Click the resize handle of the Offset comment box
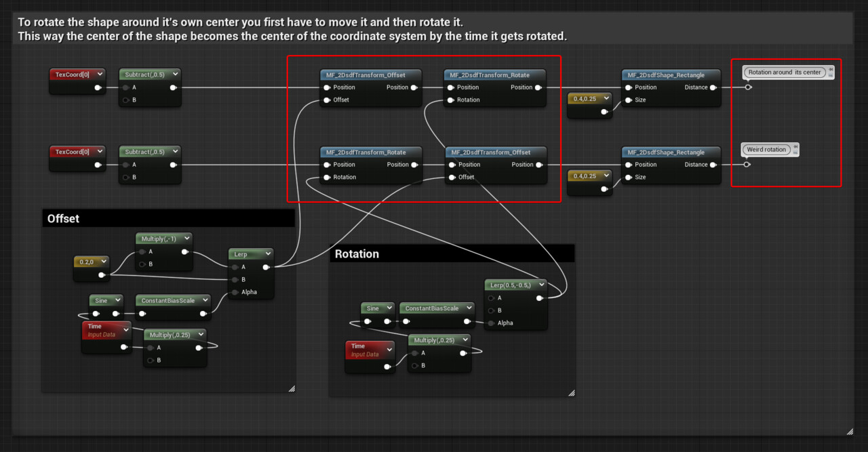 (x=292, y=388)
